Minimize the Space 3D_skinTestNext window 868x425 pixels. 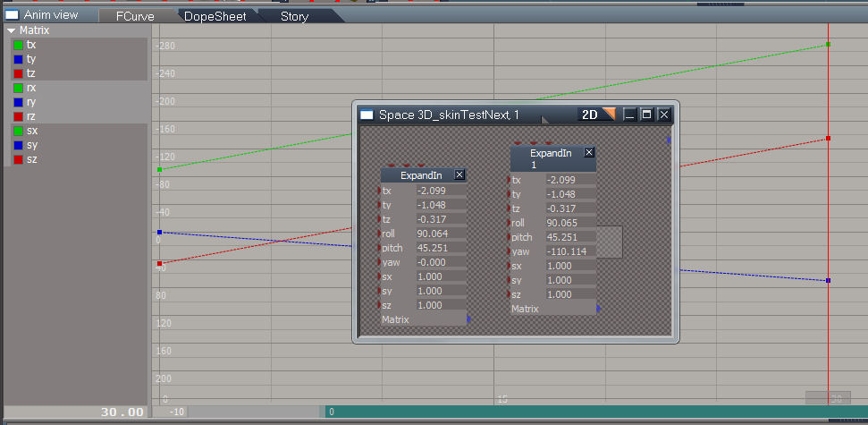(x=628, y=115)
